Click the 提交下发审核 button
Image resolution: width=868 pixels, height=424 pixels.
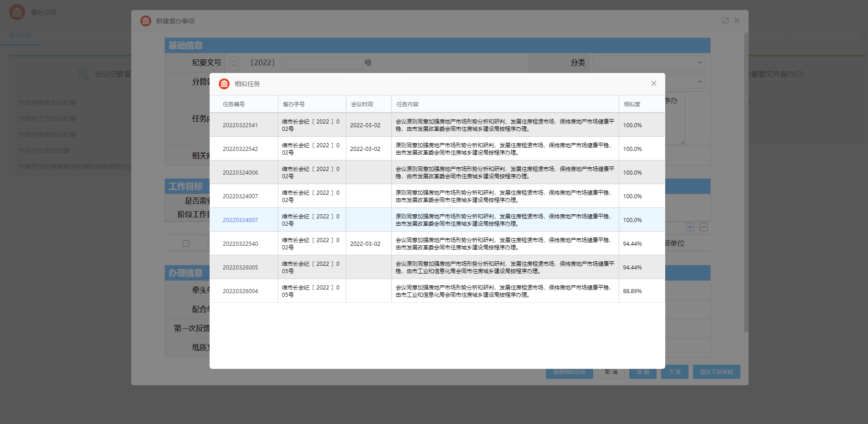pos(717,372)
